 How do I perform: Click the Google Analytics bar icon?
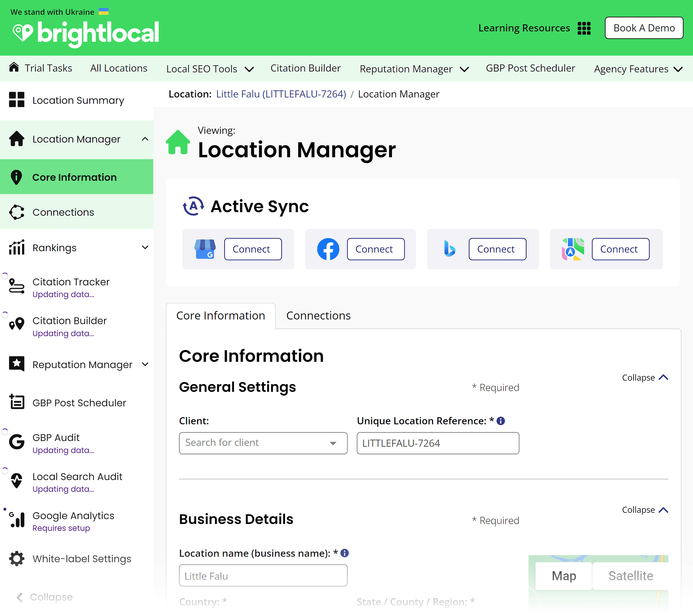[17, 519]
